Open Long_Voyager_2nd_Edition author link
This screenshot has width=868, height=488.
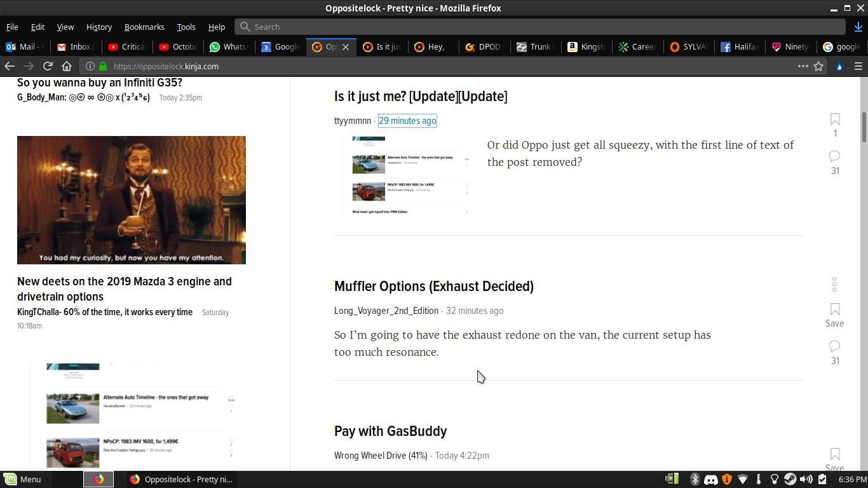point(386,311)
